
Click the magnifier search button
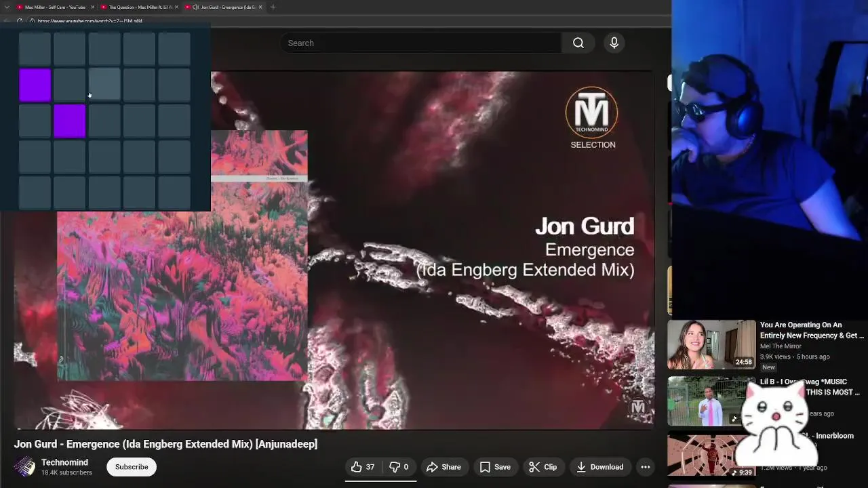pos(578,43)
